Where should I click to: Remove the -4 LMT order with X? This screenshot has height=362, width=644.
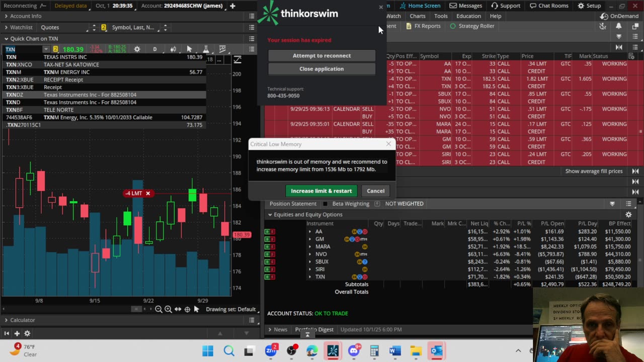click(x=148, y=194)
